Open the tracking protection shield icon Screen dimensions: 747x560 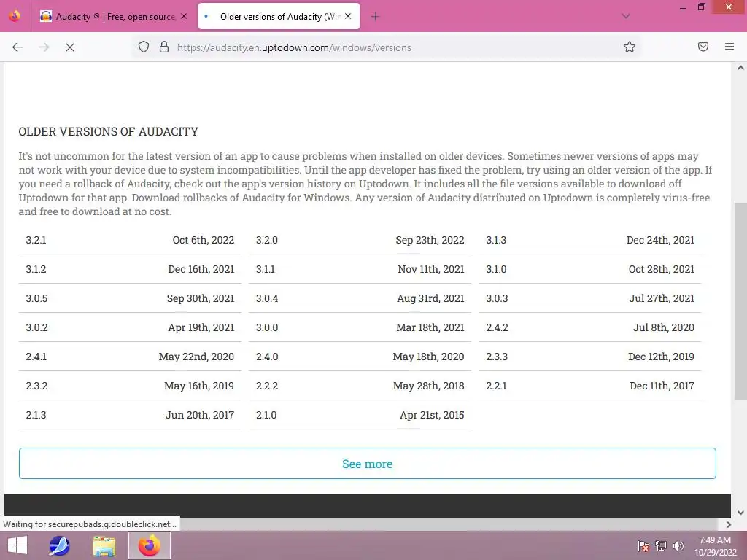tap(144, 47)
